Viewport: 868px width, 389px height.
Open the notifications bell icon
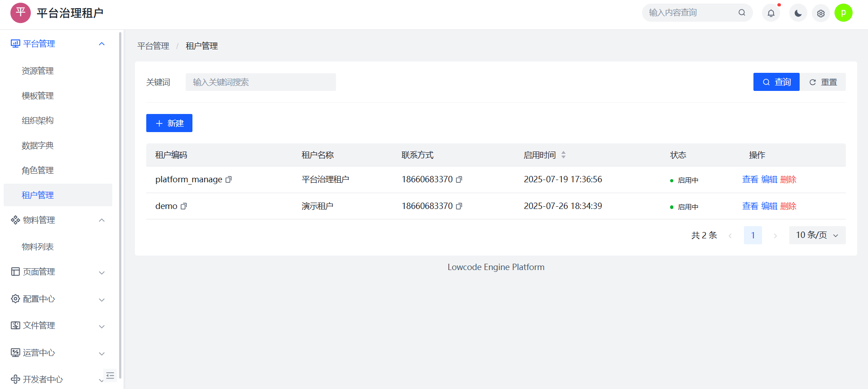pos(771,13)
